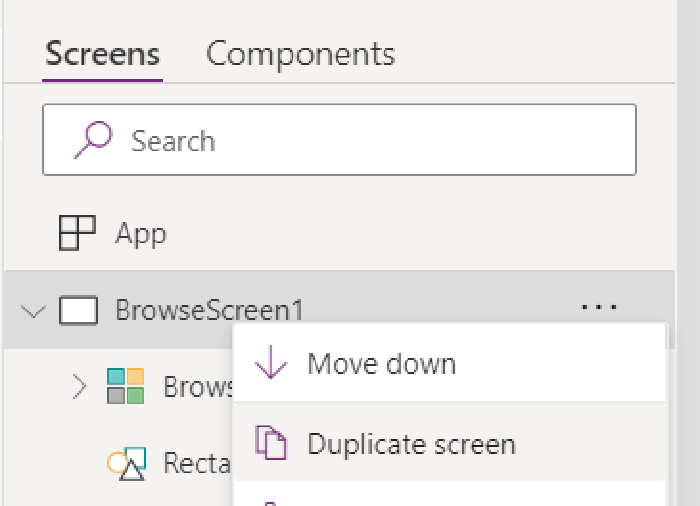Click the Rectangle shapes icon

pyautogui.click(x=126, y=463)
